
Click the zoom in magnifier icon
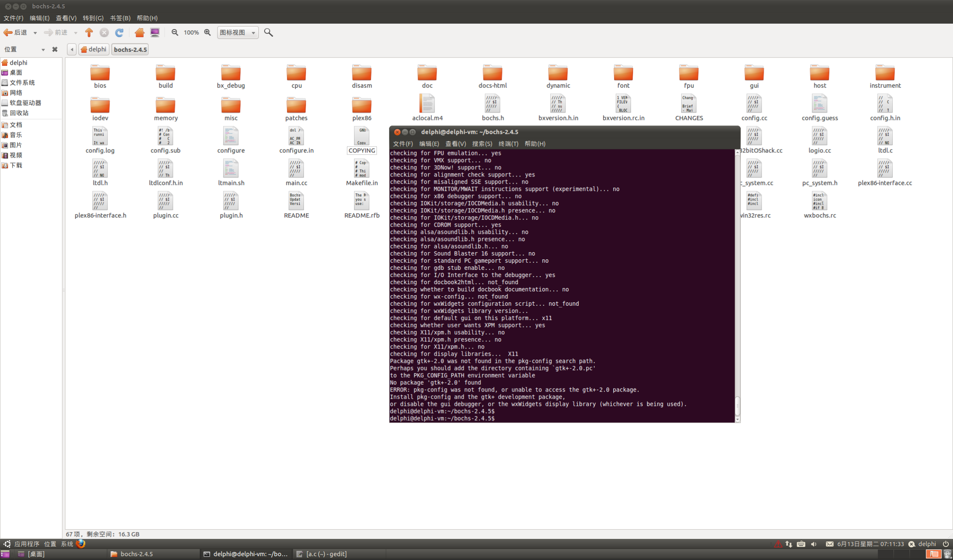(208, 33)
